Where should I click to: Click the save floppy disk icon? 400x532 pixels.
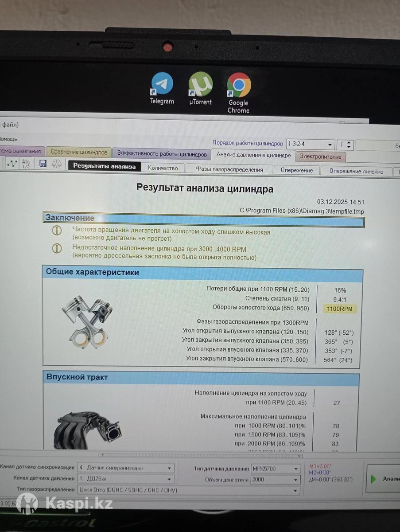43,164
